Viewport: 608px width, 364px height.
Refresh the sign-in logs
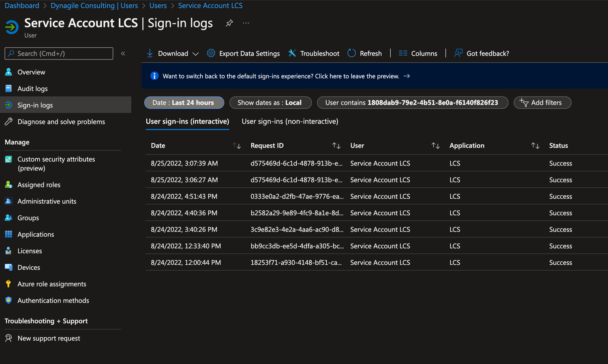[x=364, y=53]
